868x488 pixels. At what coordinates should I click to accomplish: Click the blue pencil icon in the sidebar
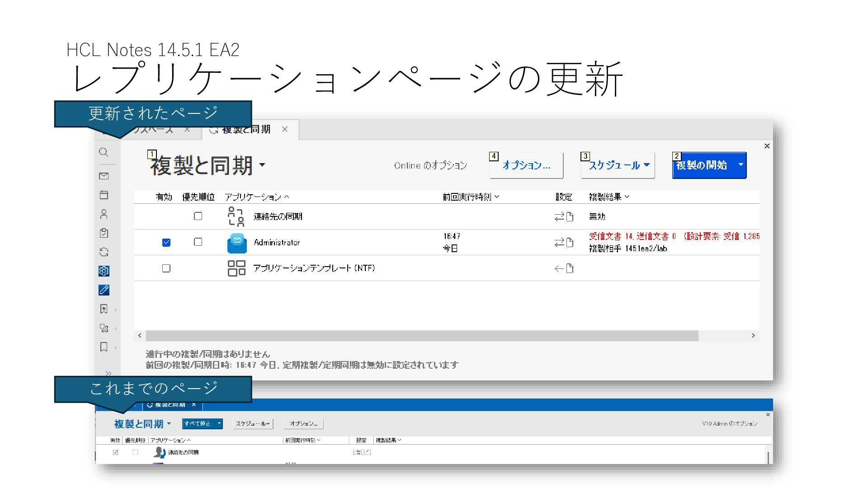point(104,290)
